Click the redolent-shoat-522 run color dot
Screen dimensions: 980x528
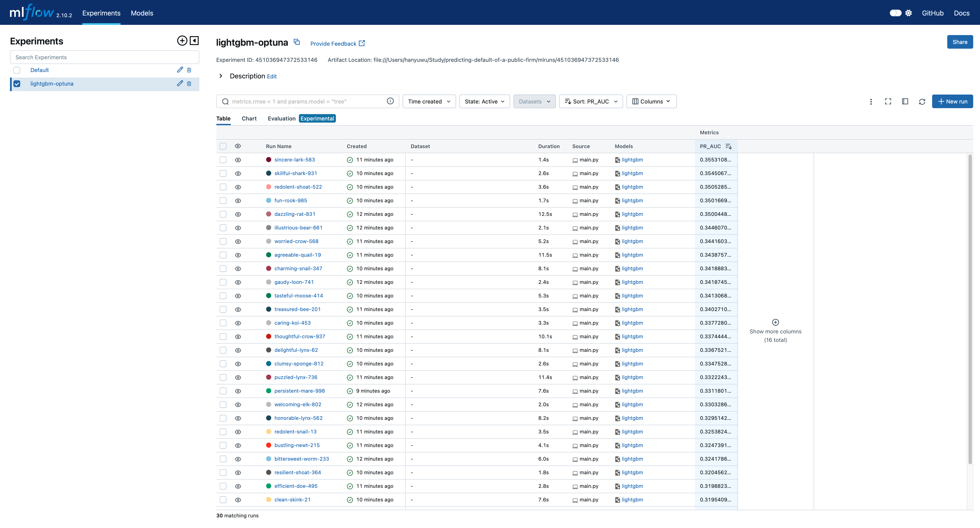click(269, 187)
